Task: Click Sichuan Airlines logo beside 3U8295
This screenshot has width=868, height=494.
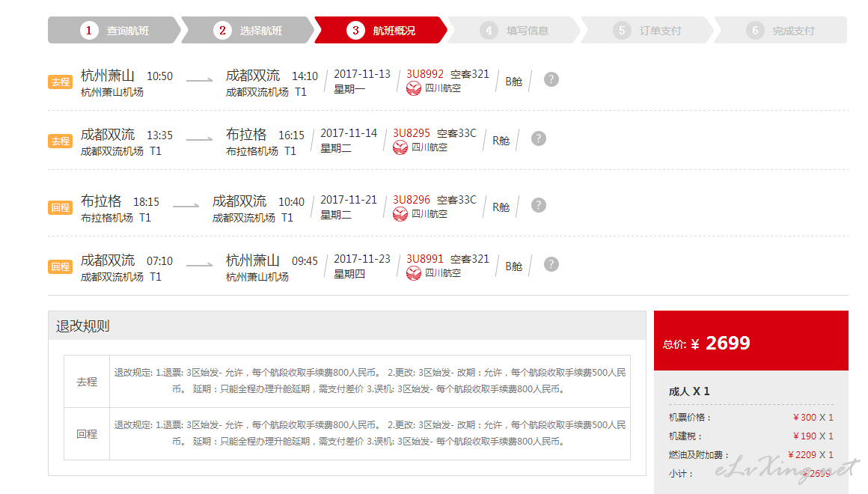Action: coord(400,147)
